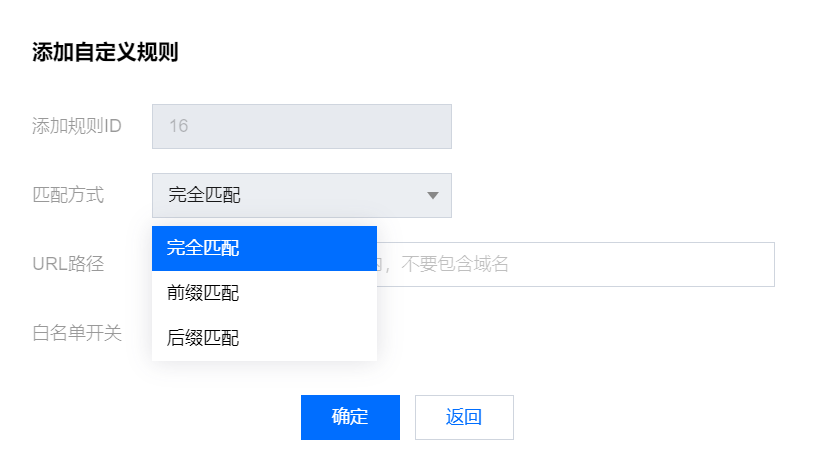Click the selected text 完全匹配 in combo box
This screenshot has width=813, height=467.
(204, 195)
